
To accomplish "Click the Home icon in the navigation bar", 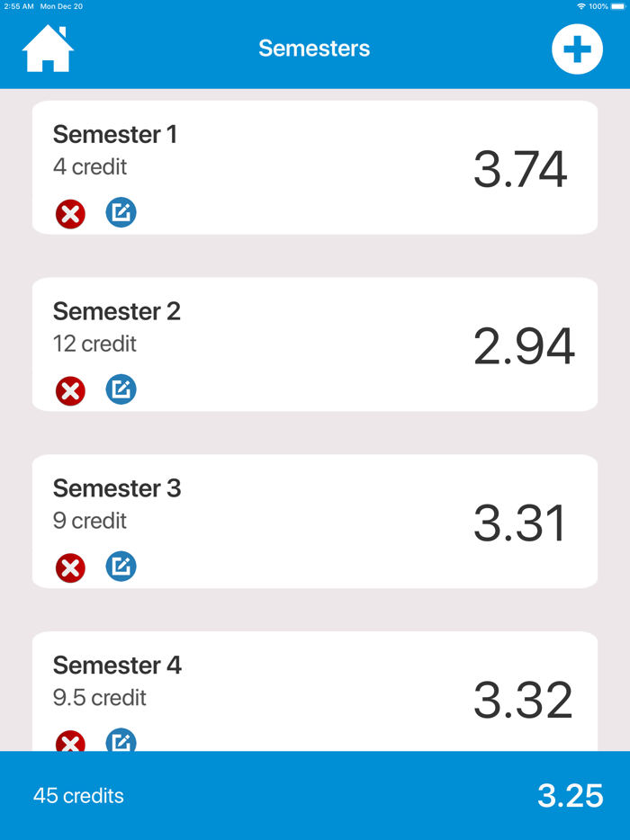I will [48, 49].
